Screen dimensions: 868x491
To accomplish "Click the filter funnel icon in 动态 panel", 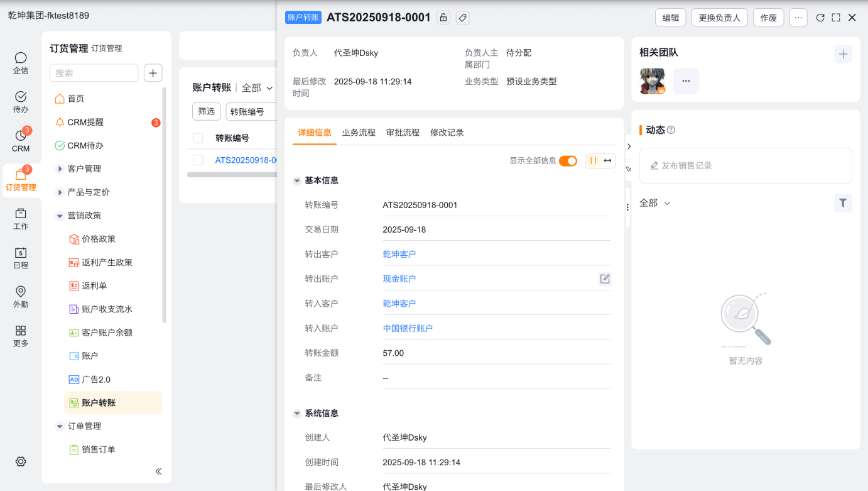I will point(843,203).
